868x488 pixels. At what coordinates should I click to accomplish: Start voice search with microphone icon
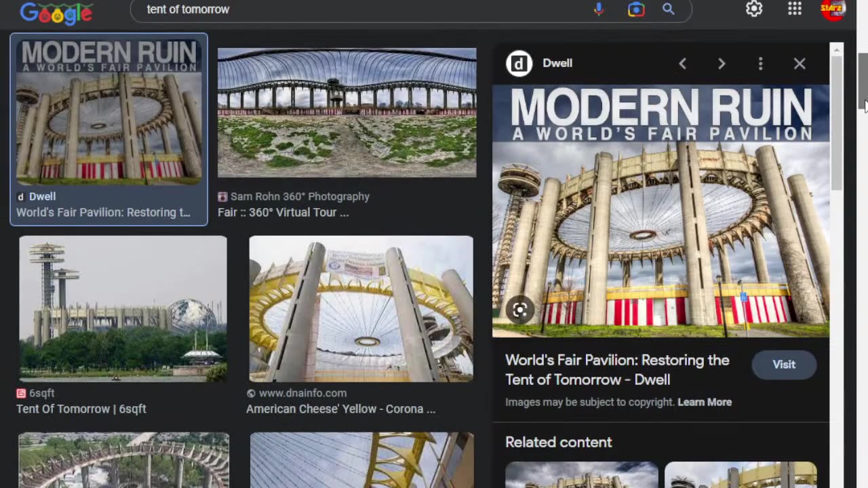pyautogui.click(x=599, y=9)
